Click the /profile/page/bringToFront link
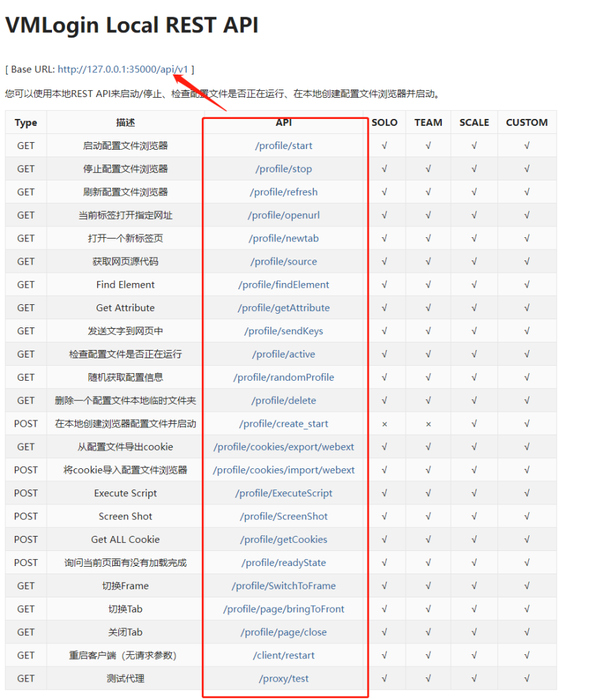 [x=283, y=609]
